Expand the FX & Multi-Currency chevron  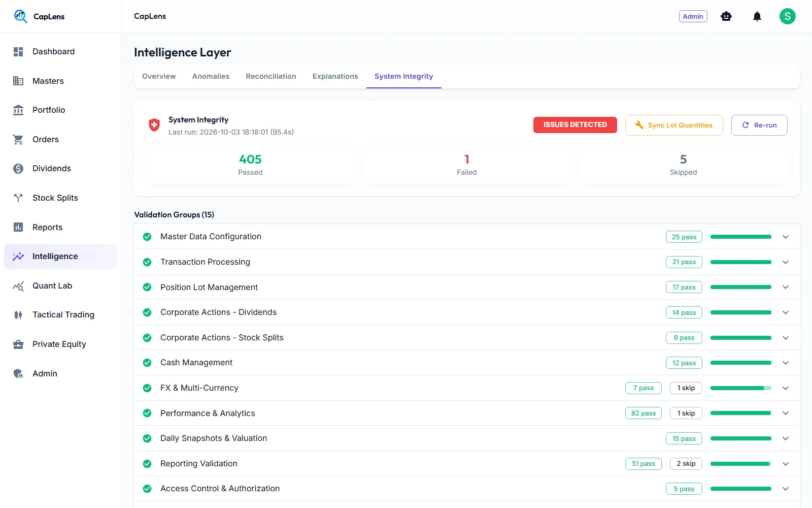coord(786,388)
